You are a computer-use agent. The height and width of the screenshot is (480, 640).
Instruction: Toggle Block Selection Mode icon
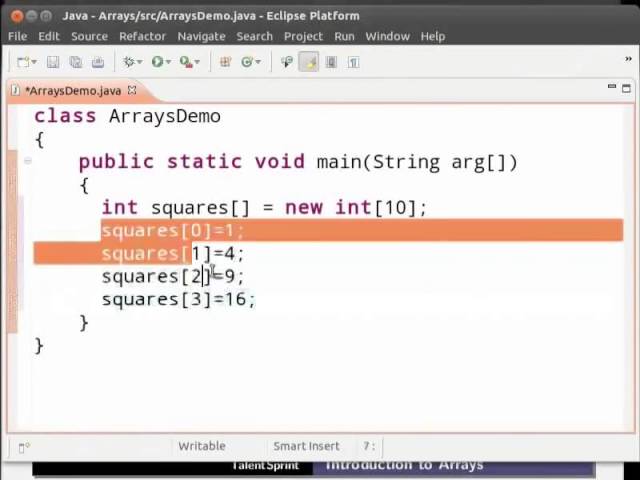click(x=331, y=62)
